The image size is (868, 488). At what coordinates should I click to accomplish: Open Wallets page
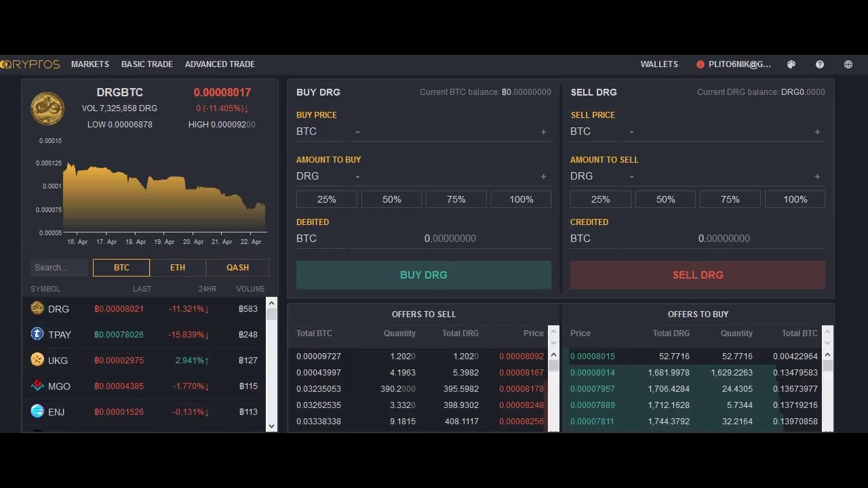tap(659, 64)
